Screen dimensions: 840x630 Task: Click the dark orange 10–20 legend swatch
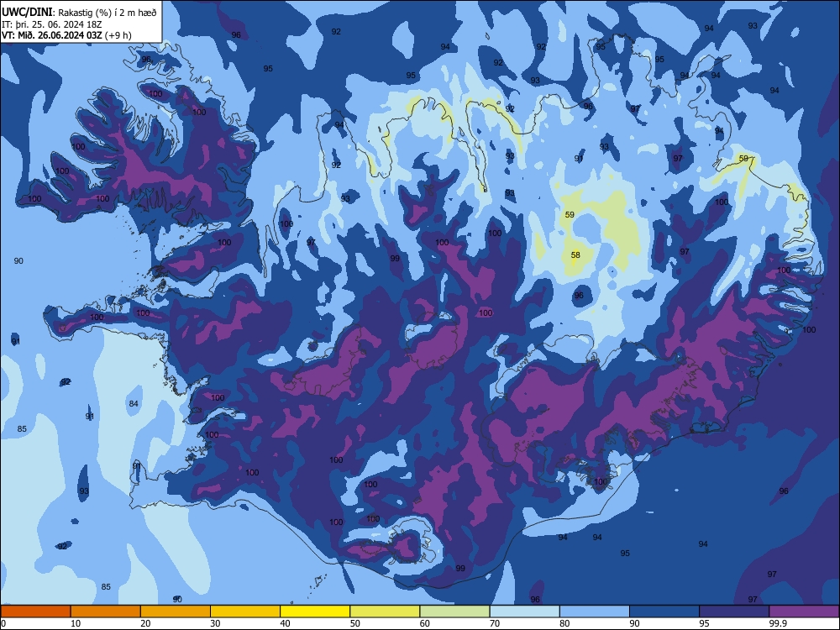(x=106, y=612)
